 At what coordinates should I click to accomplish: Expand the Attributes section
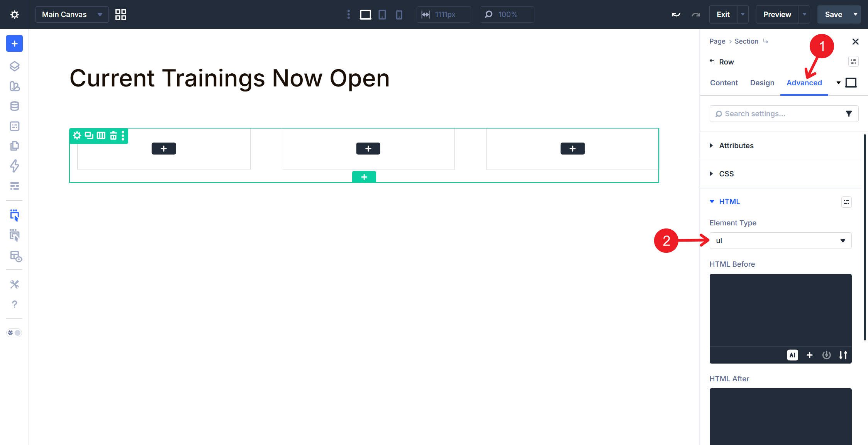(x=736, y=146)
